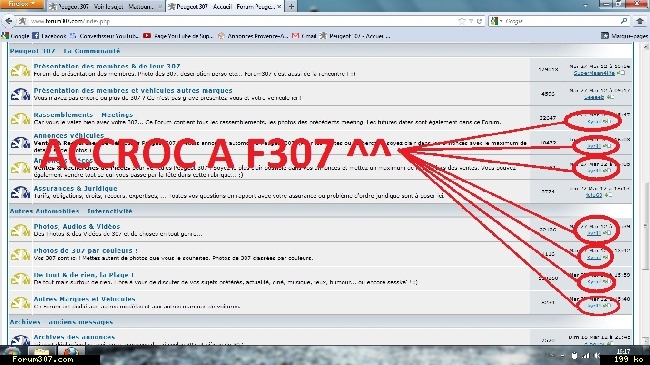Screen dimensions: 650x365
Task: Switch to the first Peugeot 307 tab
Action: (x=106, y=7)
